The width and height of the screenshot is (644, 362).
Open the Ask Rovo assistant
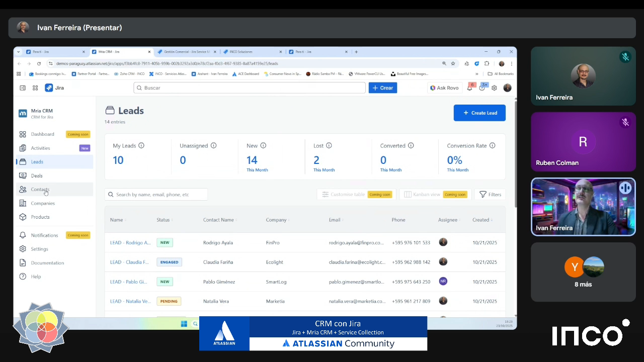444,88
